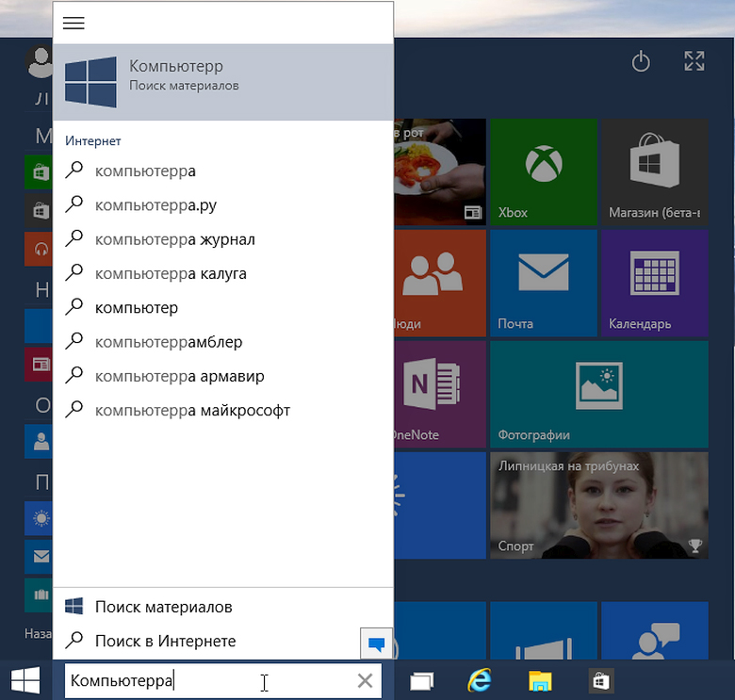This screenshot has width=735, height=700.
Task: Open the Магазин (бета) tile
Action: [x=655, y=172]
